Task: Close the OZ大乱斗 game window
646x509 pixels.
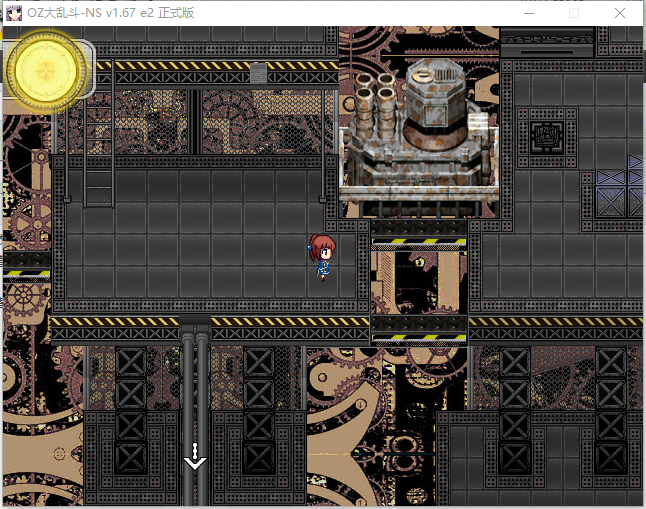Action: tap(620, 13)
